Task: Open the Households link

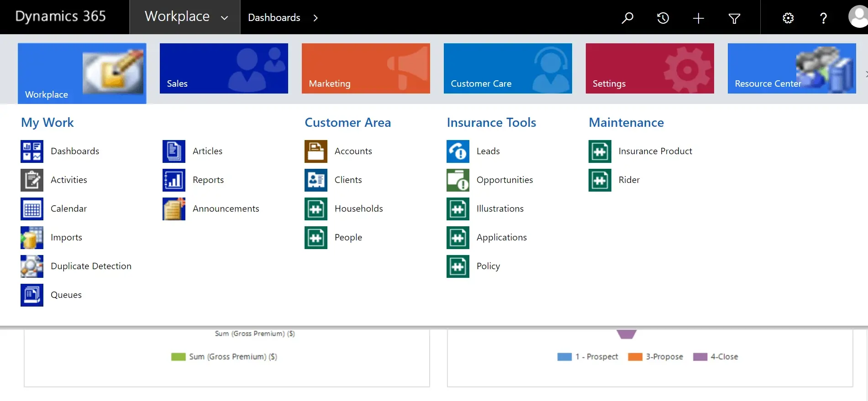Action: 359,208
